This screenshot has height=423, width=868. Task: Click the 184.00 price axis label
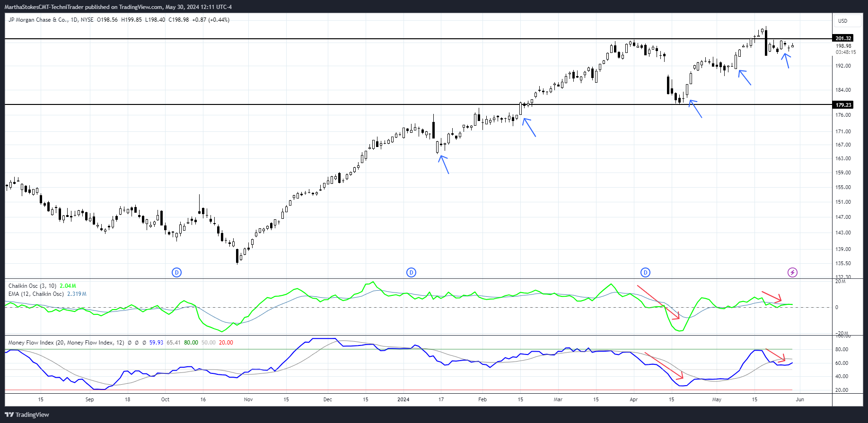click(843, 90)
